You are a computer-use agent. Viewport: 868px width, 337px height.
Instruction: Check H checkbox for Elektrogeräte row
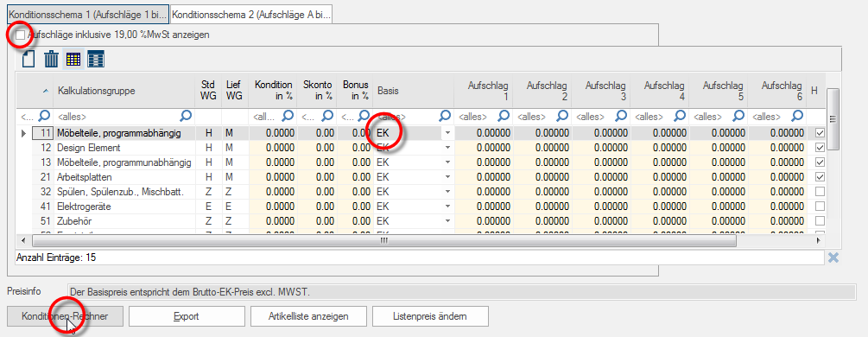point(820,207)
